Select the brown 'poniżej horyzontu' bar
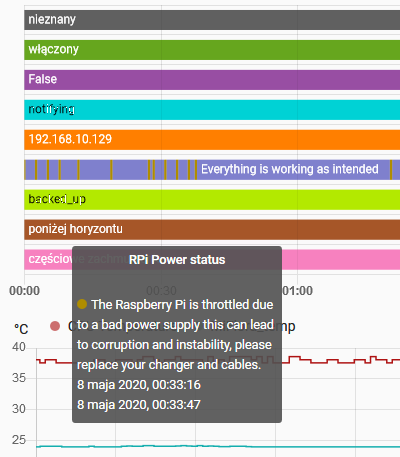400x457 pixels. pyautogui.click(x=212, y=230)
